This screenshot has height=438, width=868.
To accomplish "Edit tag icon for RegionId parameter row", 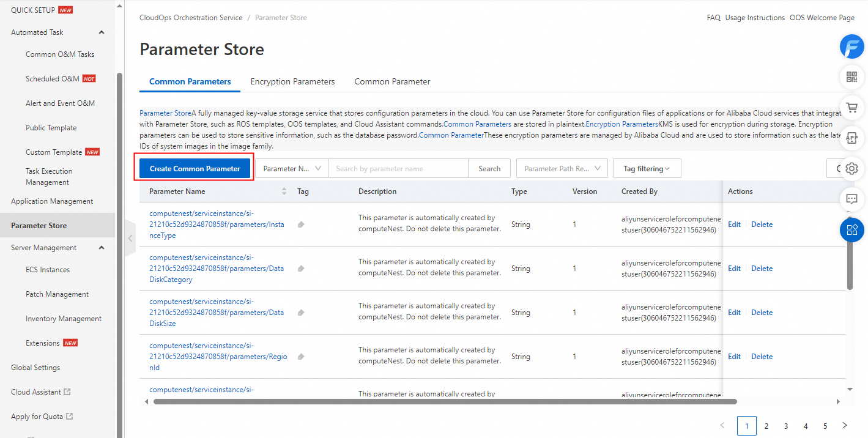I will (301, 357).
